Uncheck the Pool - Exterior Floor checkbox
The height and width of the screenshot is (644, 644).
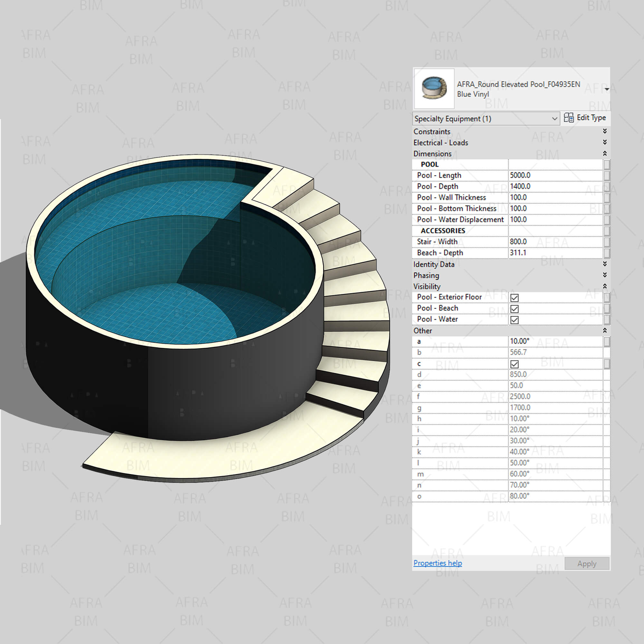point(514,298)
